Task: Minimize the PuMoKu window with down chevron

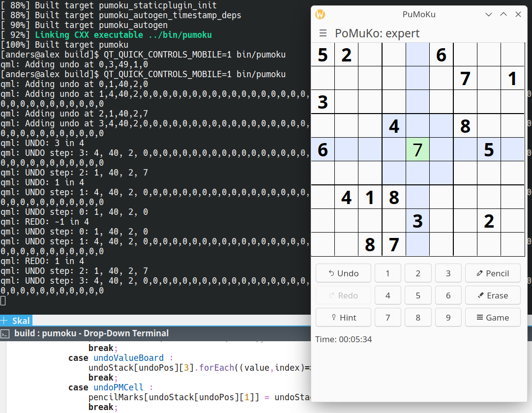Action: [489, 14]
